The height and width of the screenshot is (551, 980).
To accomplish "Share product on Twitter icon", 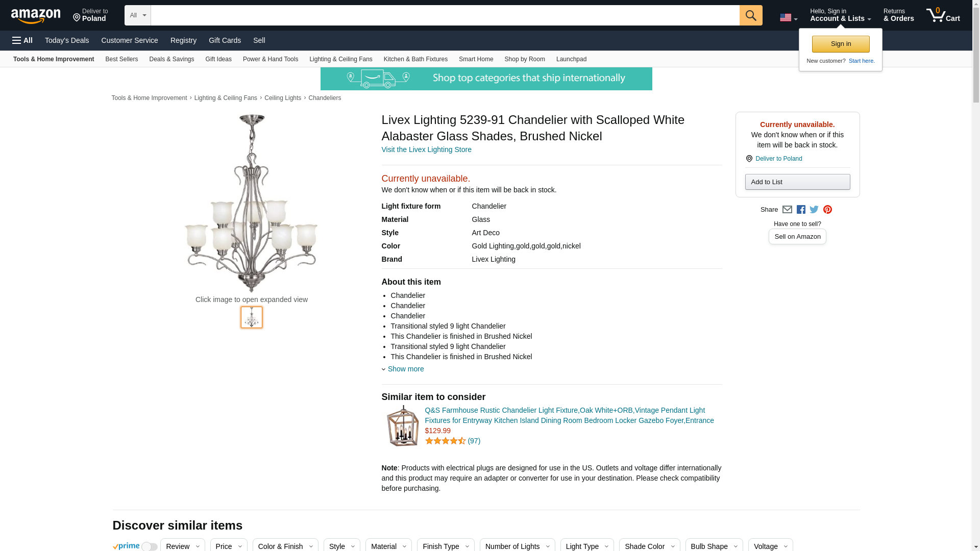I will pyautogui.click(x=814, y=210).
